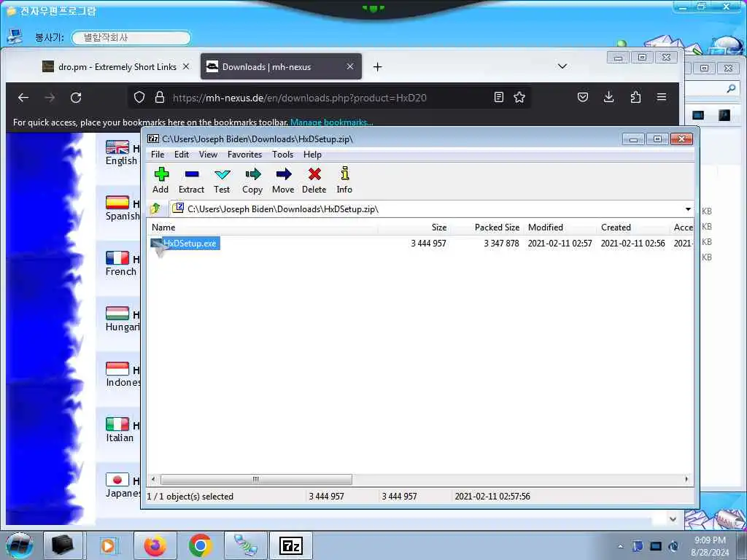Open the View menu in 7-Zip
The image size is (747, 560).
[208, 155]
